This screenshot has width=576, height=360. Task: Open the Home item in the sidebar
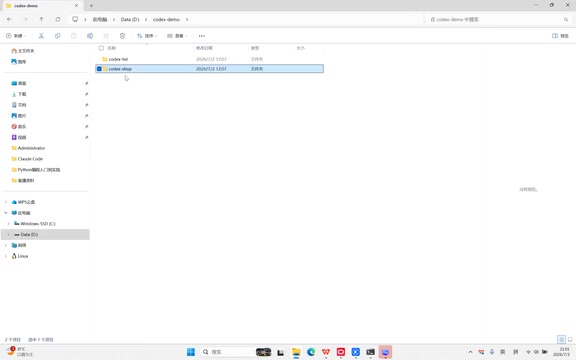click(23, 51)
